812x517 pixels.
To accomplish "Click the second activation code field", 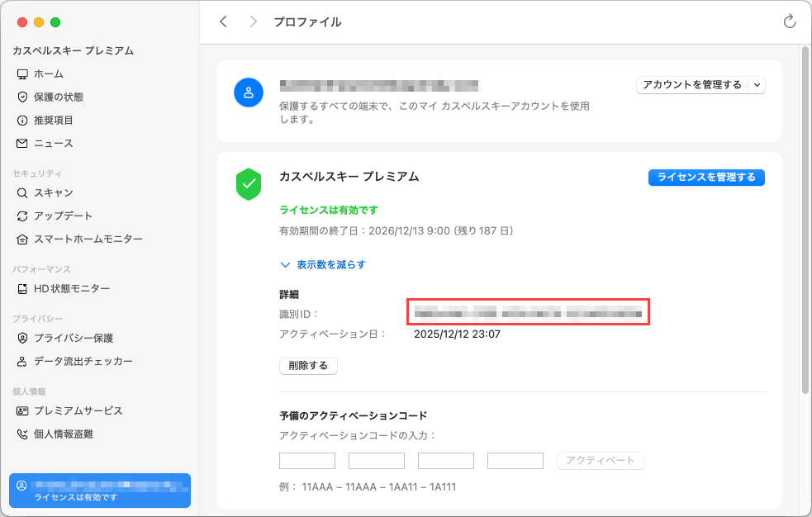I will (377, 461).
